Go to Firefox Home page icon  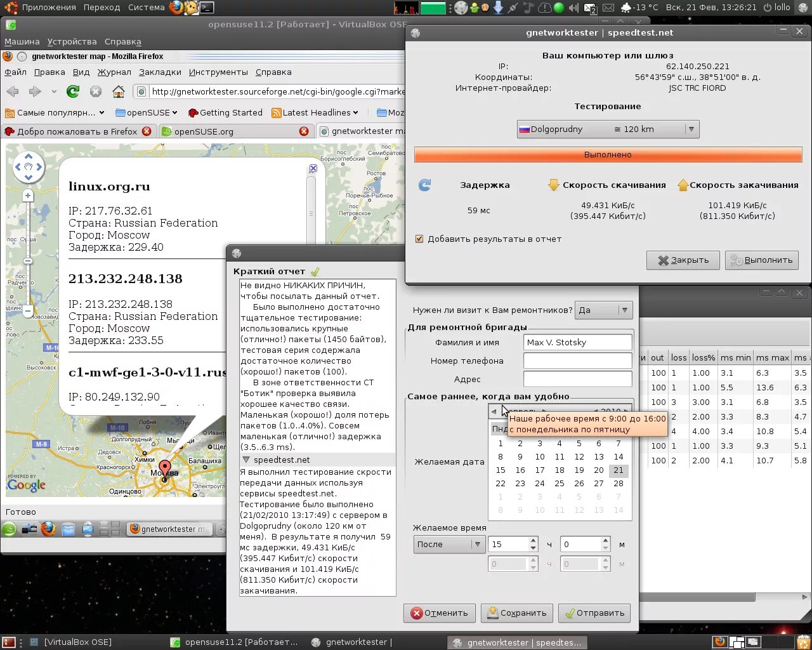click(119, 91)
